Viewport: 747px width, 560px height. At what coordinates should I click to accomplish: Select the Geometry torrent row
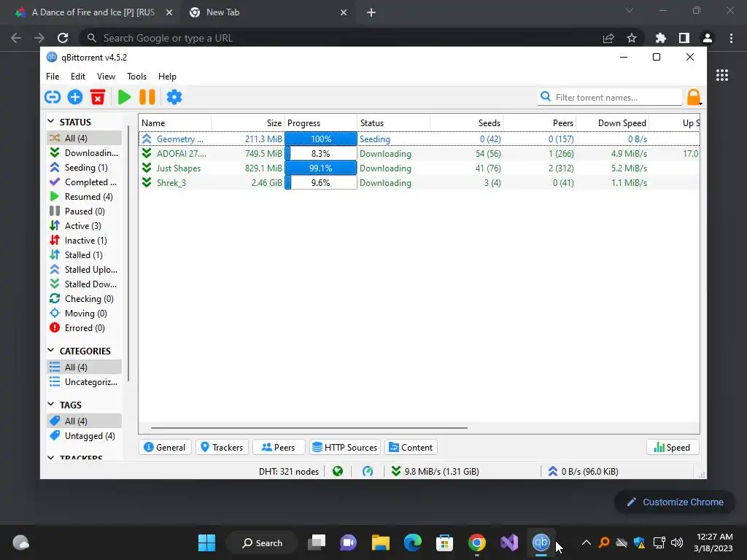pyautogui.click(x=419, y=139)
